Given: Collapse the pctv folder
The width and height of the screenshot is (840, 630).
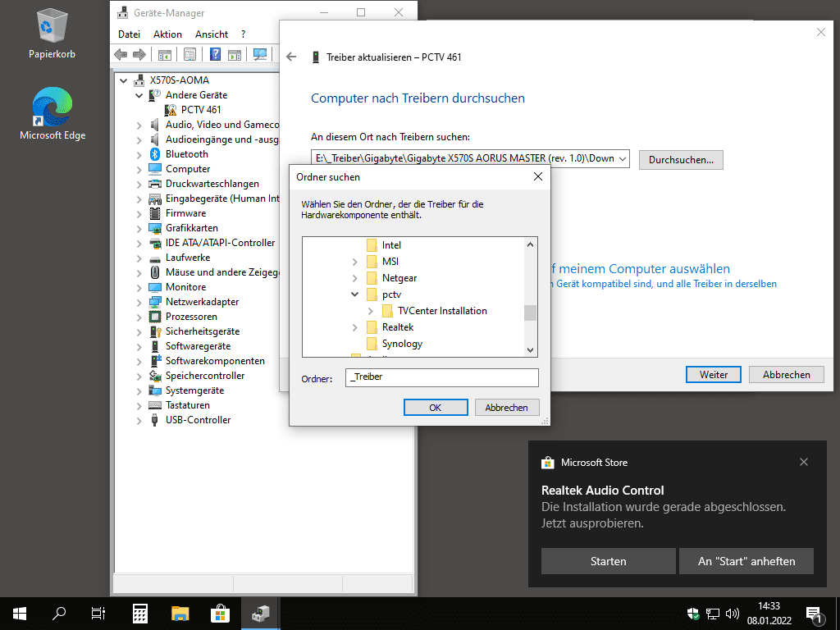Looking at the screenshot, I should 354,294.
